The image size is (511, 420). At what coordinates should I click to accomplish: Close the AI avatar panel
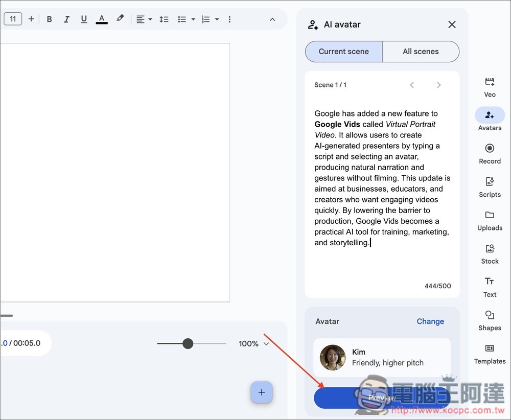(x=452, y=25)
